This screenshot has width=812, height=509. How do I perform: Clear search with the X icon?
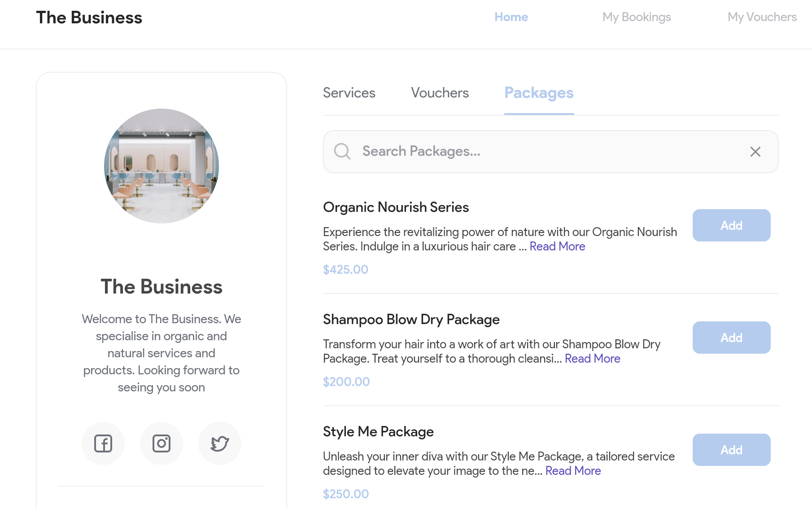755,152
